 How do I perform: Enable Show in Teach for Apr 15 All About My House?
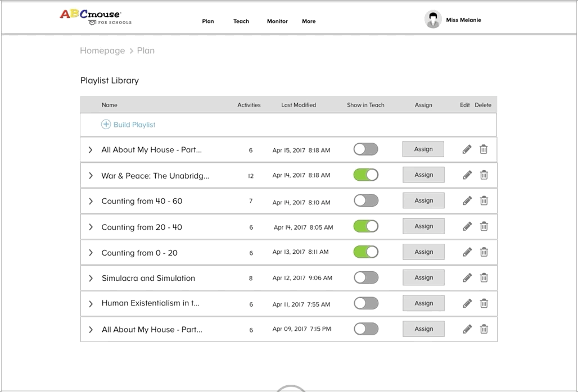(365, 149)
